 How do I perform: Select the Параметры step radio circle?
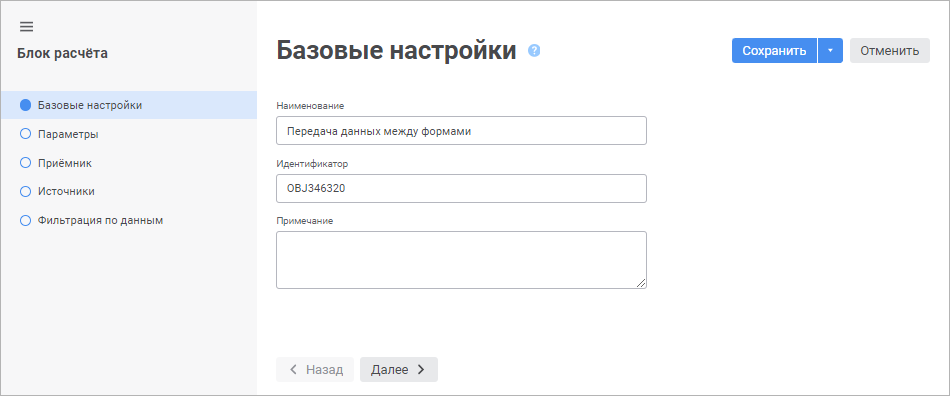pyautogui.click(x=25, y=134)
